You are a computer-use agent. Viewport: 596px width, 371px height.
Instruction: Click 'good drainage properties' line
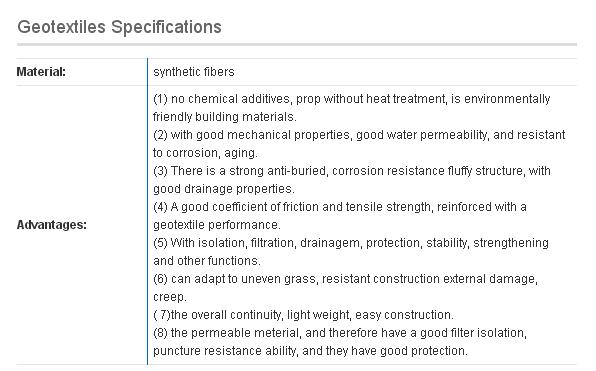coord(224,189)
